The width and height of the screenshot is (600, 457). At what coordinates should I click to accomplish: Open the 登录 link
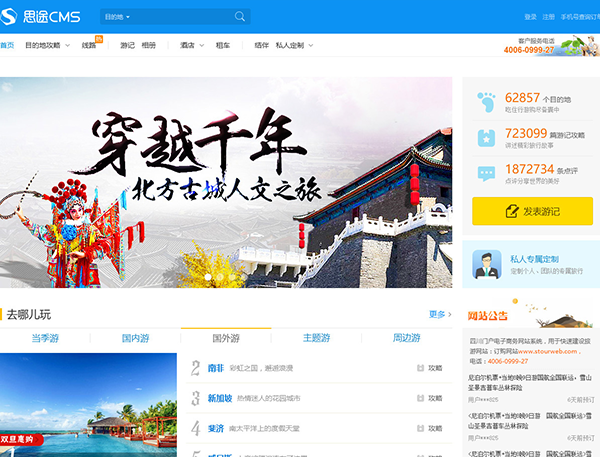click(x=530, y=17)
